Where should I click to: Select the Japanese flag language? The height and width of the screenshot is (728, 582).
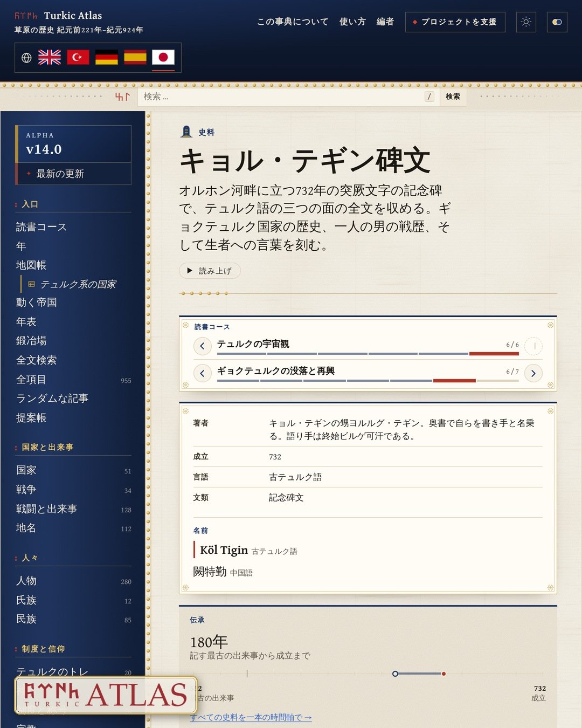[x=163, y=57]
